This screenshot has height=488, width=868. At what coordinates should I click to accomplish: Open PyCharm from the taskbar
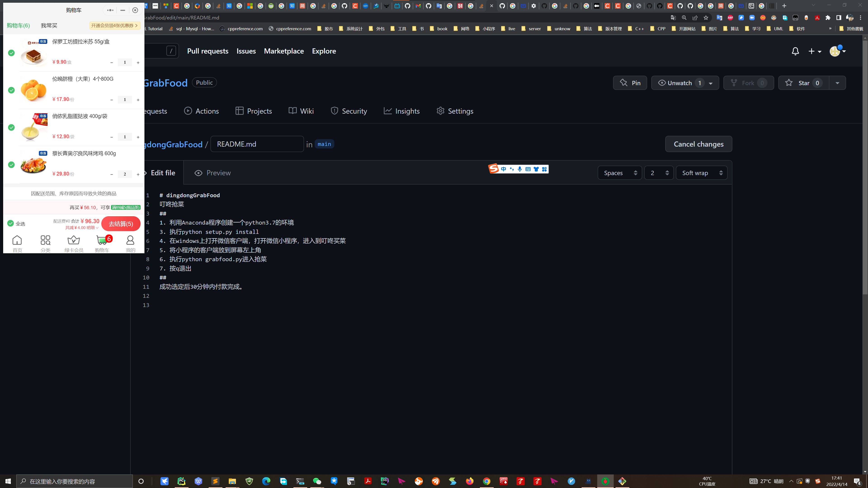tap(182, 481)
